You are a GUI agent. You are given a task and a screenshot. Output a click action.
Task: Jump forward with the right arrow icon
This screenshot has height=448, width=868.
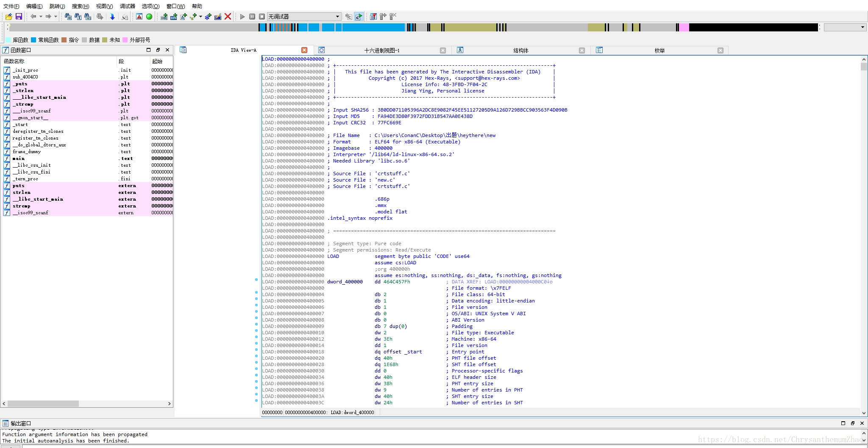(48, 17)
